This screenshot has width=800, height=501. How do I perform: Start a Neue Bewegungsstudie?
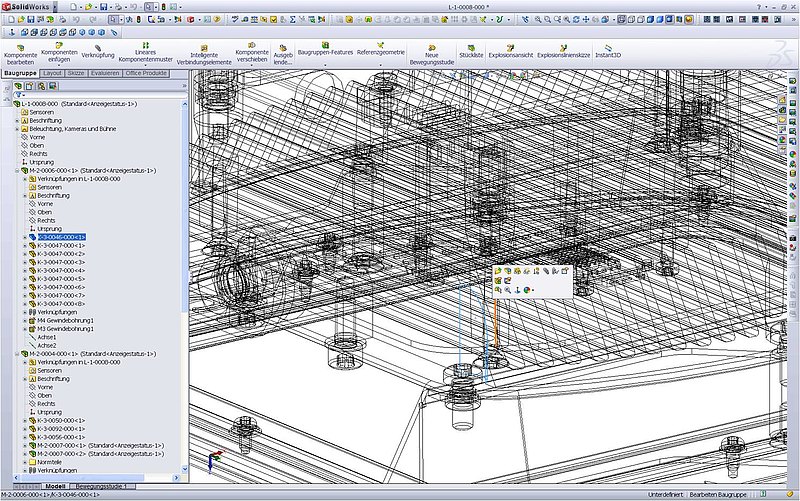coord(431,52)
